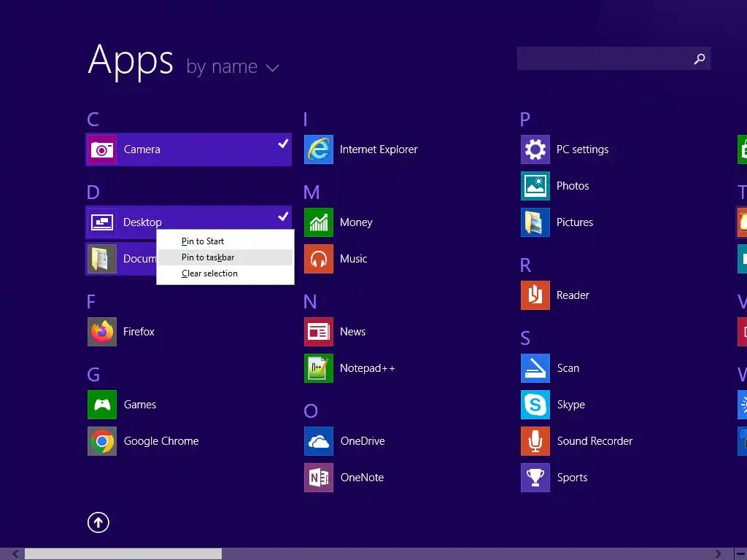Choose Pin to taskbar
The image size is (747, 560).
(225, 257)
